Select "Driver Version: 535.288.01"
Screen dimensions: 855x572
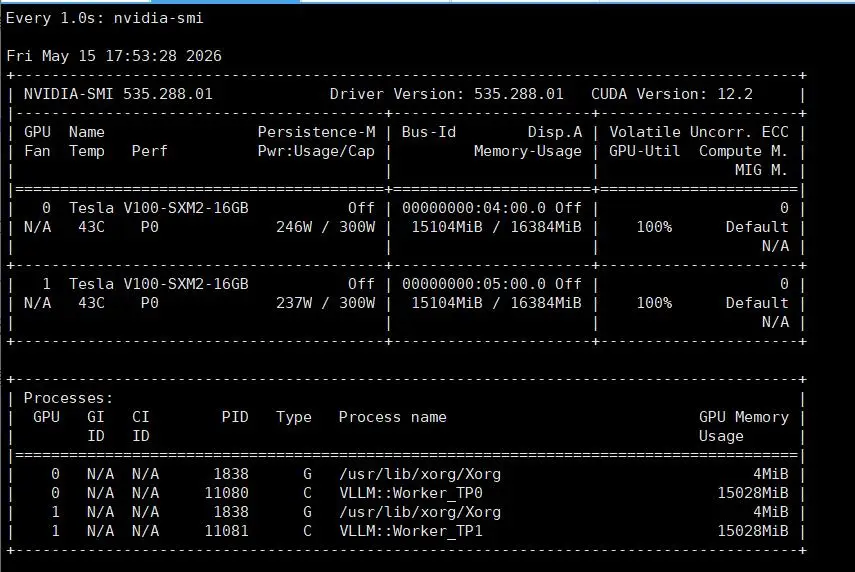[447, 94]
